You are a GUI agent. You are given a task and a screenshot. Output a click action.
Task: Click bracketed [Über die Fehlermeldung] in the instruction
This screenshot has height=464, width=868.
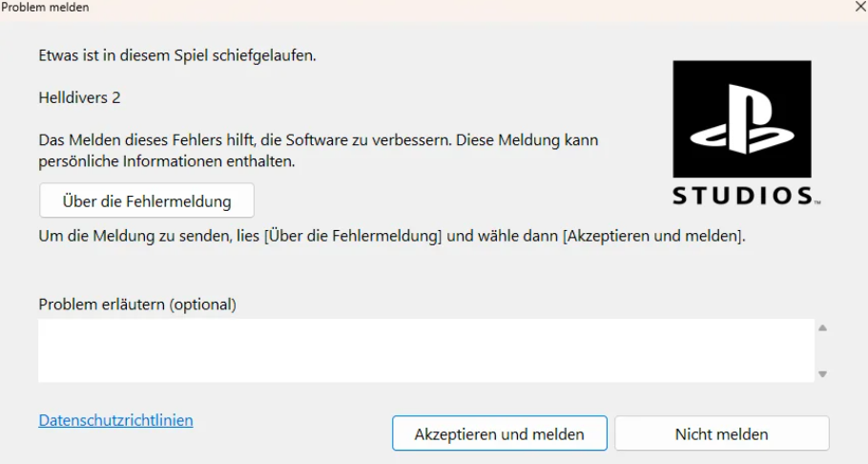click(x=353, y=236)
